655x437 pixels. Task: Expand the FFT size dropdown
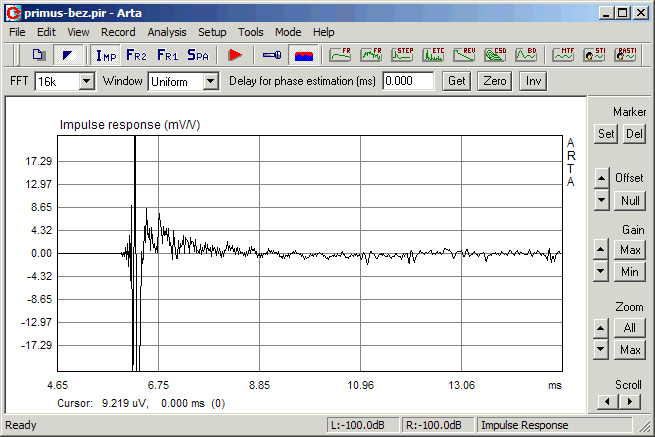point(86,81)
